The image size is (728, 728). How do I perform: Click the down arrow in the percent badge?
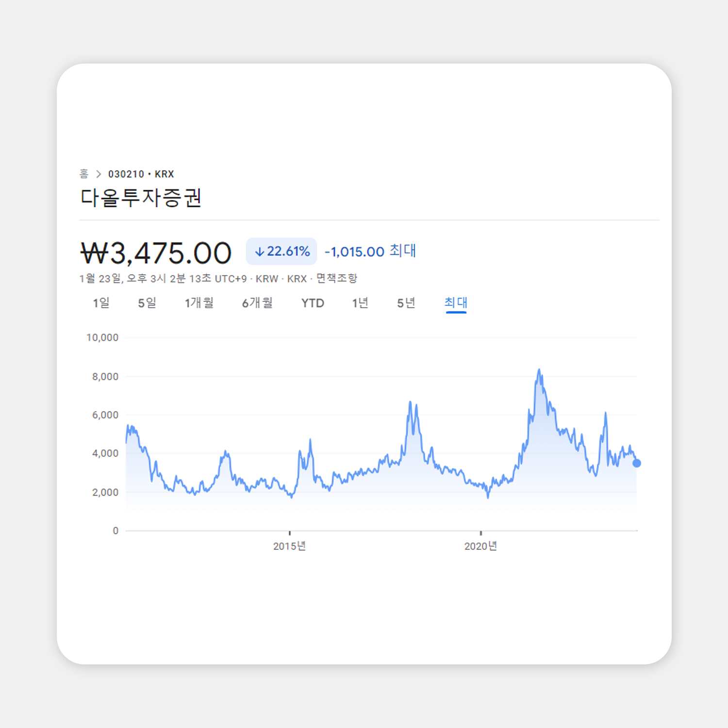260,252
